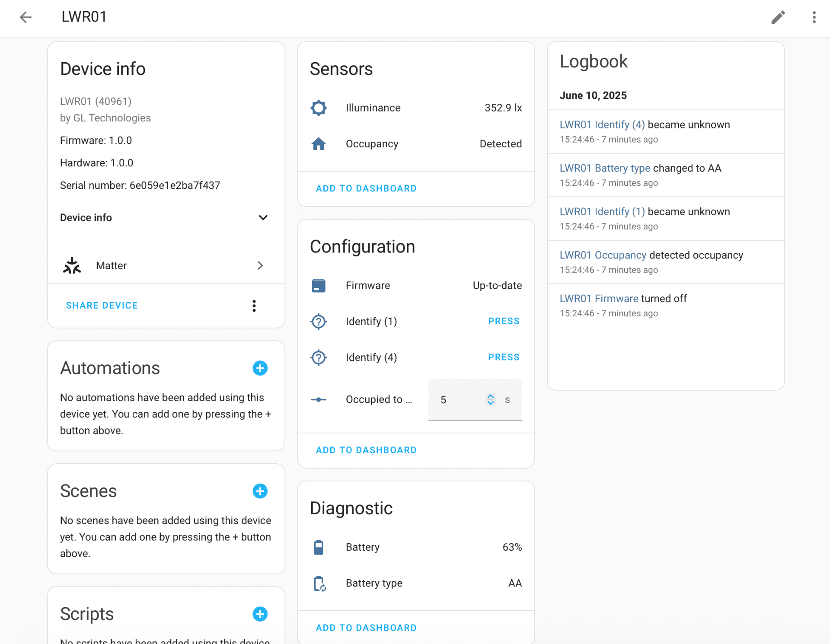Open LWR01 Occupancy logbook link
Screen dimensions: 830x644
603,255
